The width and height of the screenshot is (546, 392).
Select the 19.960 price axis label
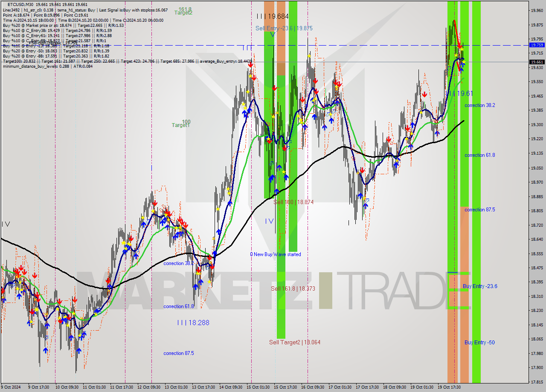(537, 10)
